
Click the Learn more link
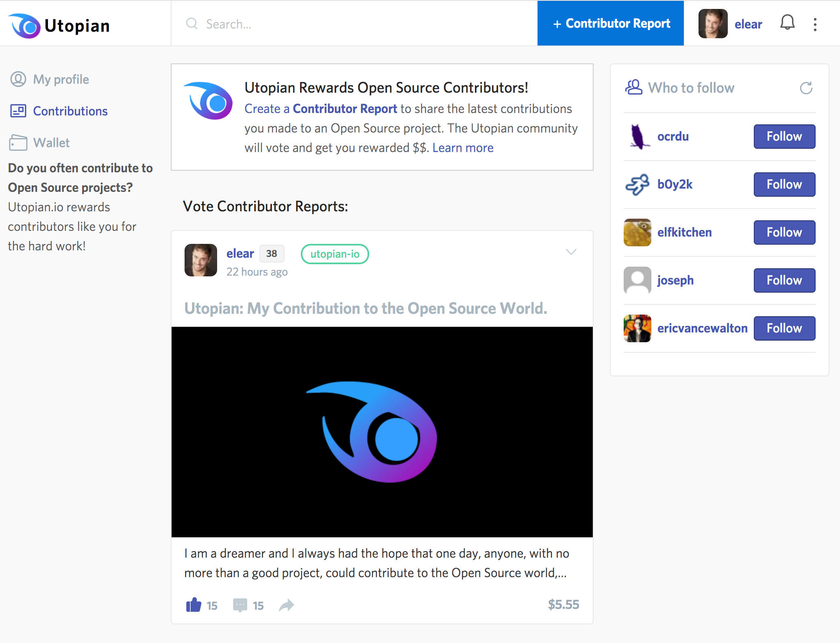pos(463,148)
